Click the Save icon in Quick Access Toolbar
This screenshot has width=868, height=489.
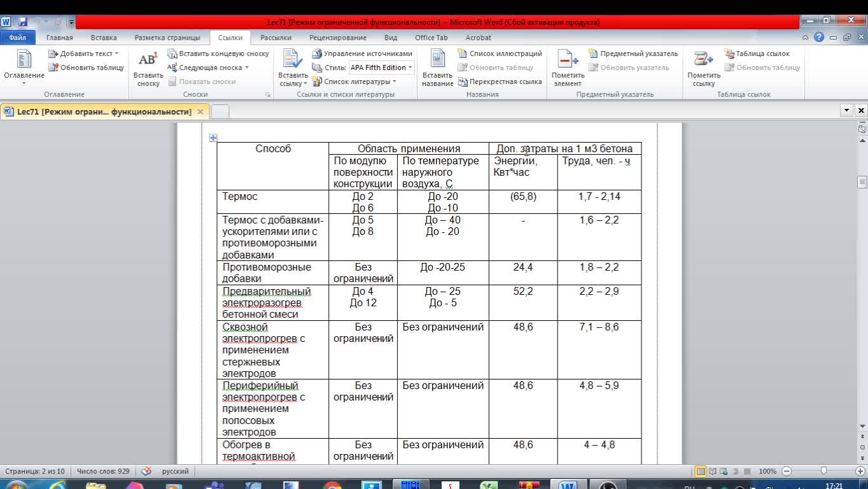click(23, 22)
